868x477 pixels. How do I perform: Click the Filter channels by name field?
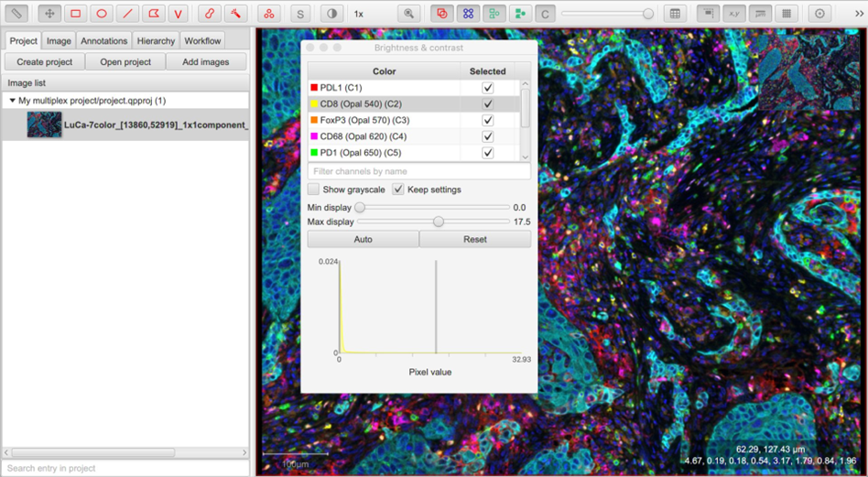tap(418, 171)
